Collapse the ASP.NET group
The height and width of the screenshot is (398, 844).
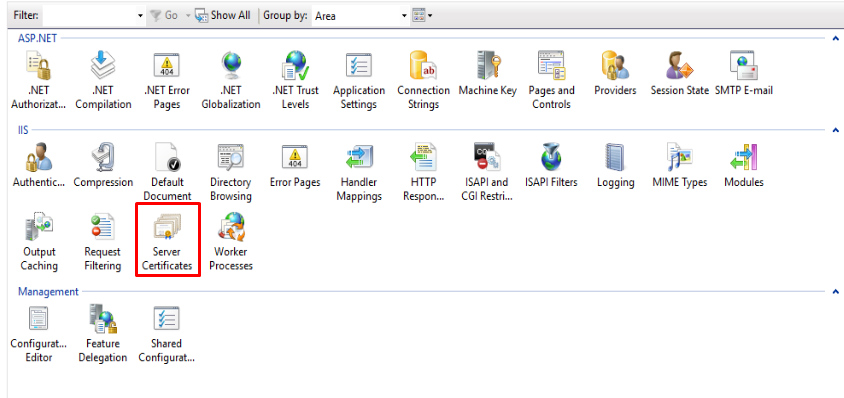[x=835, y=38]
